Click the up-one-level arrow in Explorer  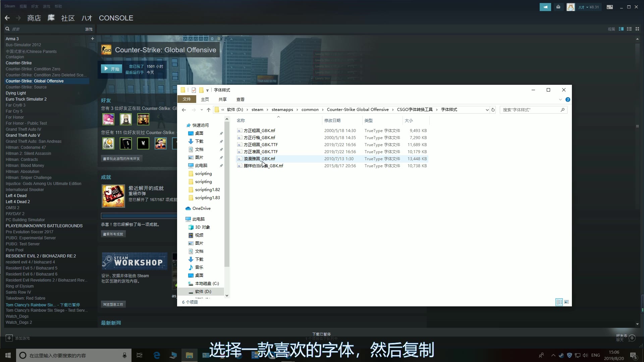tap(209, 110)
